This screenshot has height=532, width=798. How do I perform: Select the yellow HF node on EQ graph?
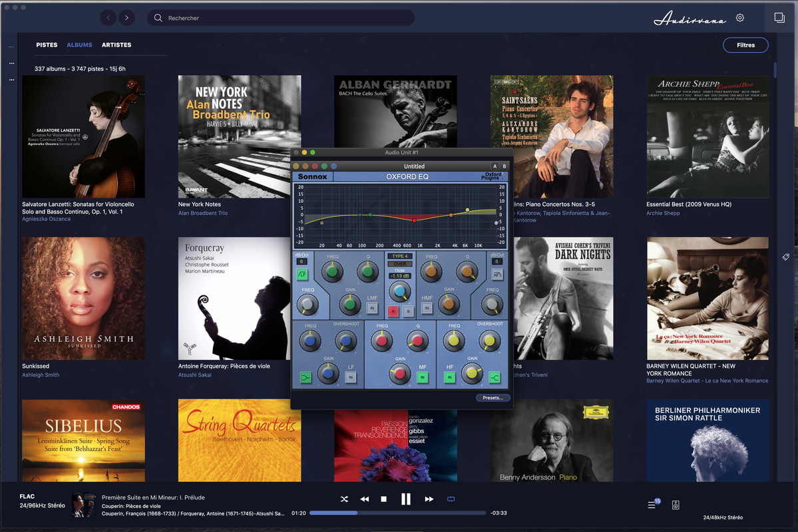coord(468,209)
